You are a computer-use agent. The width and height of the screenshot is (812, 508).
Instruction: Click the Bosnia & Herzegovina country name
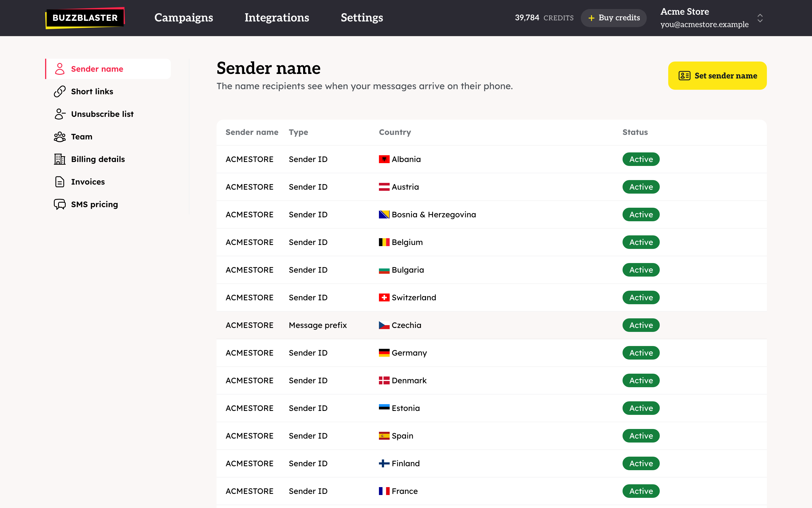click(434, 214)
